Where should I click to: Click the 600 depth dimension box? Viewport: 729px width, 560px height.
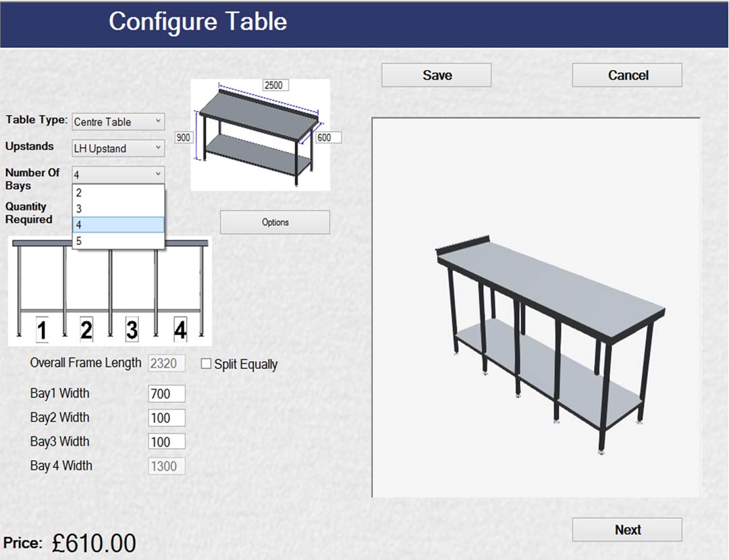pos(327,137)
